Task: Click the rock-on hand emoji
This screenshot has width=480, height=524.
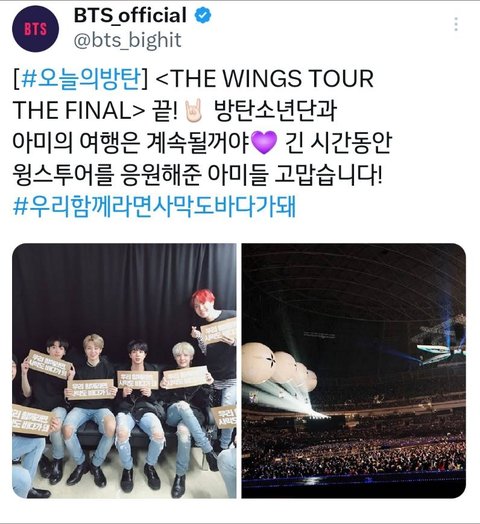Action: (x=194, y=110)
